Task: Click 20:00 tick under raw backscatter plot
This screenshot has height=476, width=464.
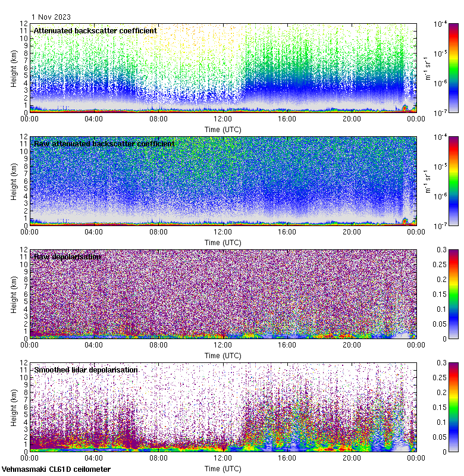Action: [x=352, y=231]
